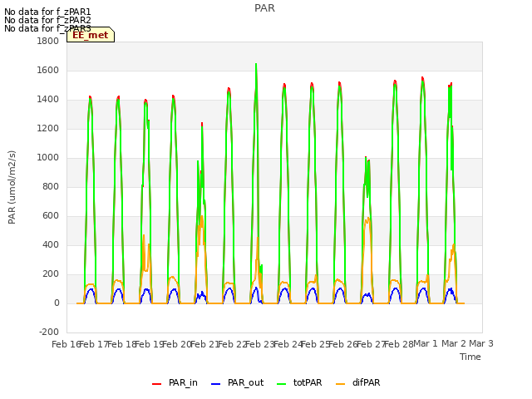This screenshot has height=399, width=532.
Task: Click the PAR chart title
Action: coord(264,8)
